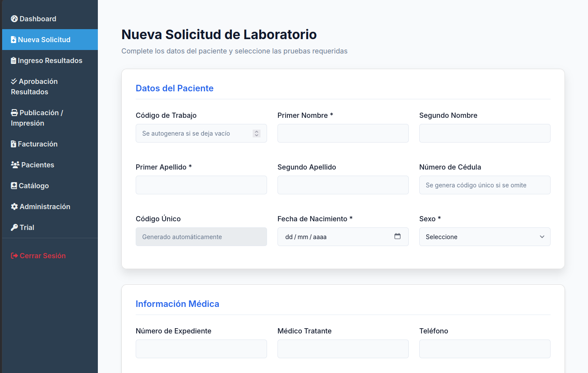Click the Facturación invoice icon
588x373 pixels.
click(x=13, y=144)
